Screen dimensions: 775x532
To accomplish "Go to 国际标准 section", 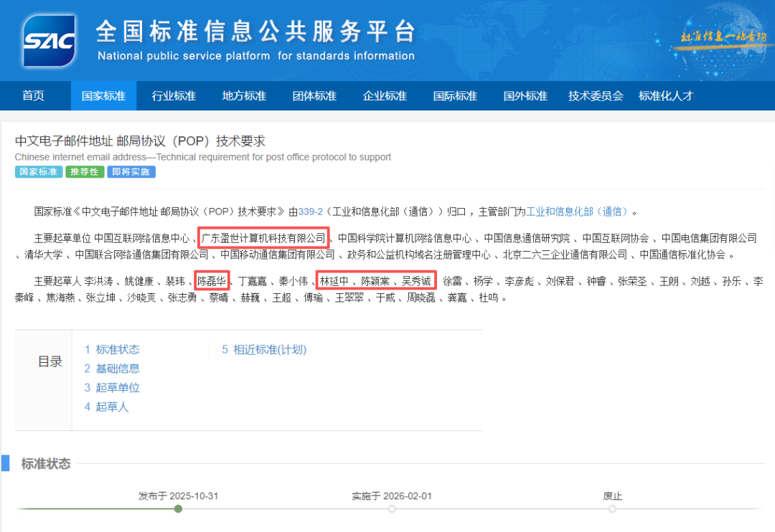I will coord(454,95).
